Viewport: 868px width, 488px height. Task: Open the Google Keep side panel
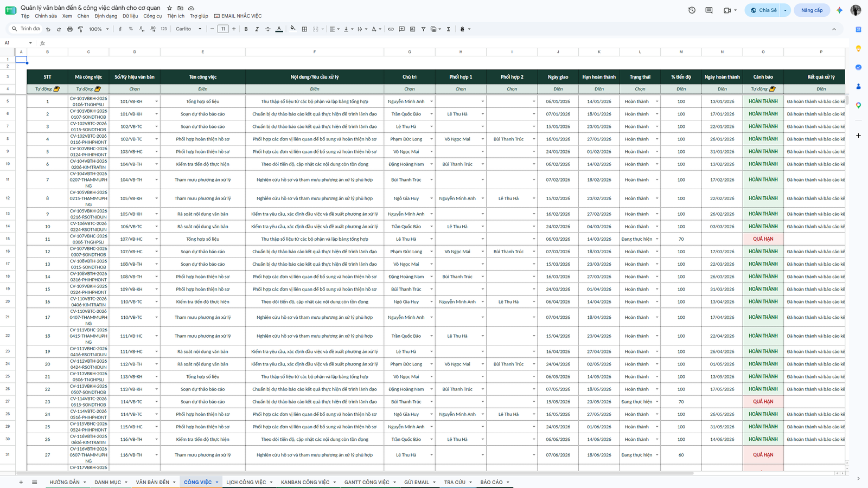[858, 48]
